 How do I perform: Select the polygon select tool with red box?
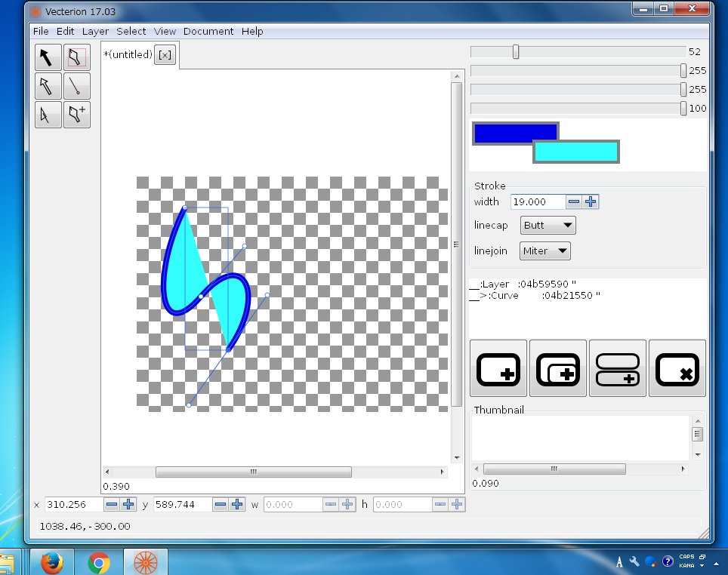tap(76, 57)
